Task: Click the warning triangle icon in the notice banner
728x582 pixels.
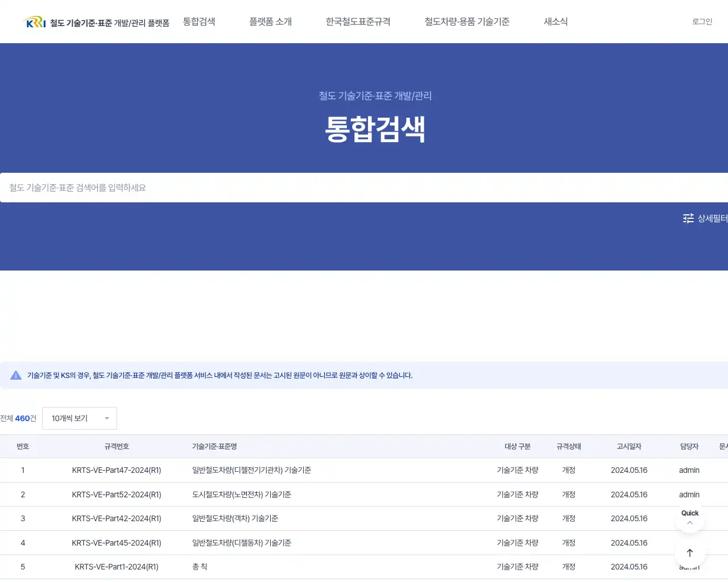Action: tap(15, 375)
